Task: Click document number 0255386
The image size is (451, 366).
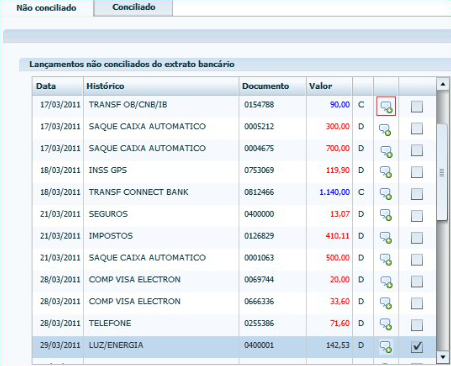Action: [259, 323]
